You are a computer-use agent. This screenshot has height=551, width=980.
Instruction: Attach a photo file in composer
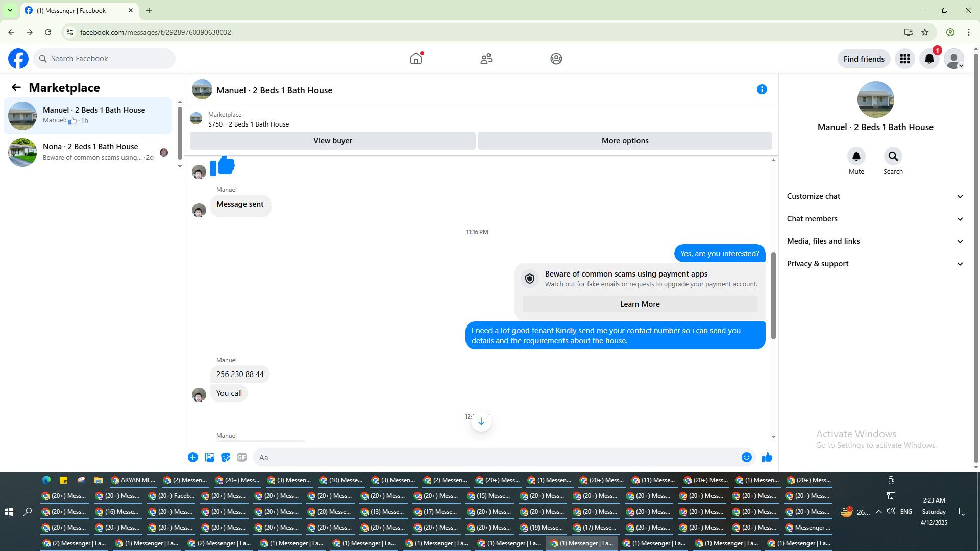click(x=209, y=457)
